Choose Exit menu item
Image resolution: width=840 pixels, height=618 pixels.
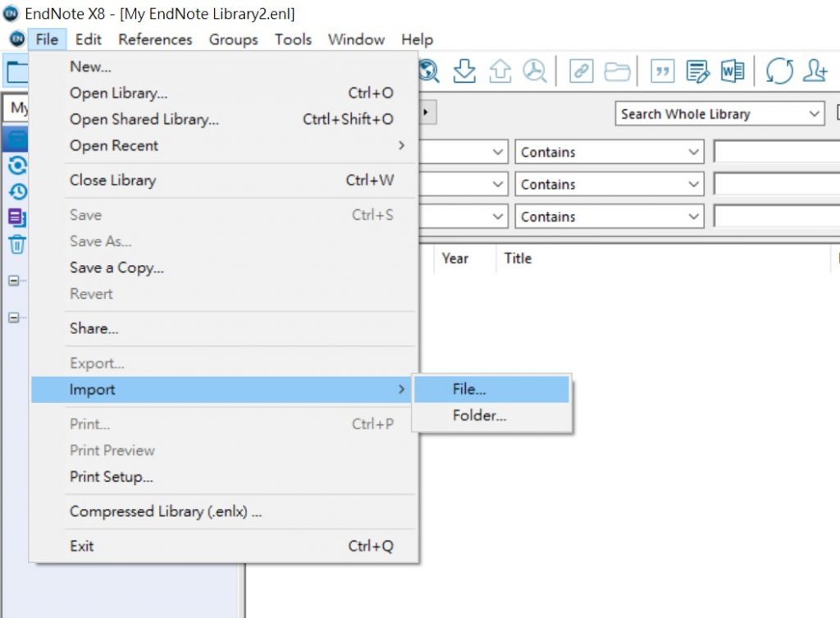pyautogui.click(x=224, y=546)
